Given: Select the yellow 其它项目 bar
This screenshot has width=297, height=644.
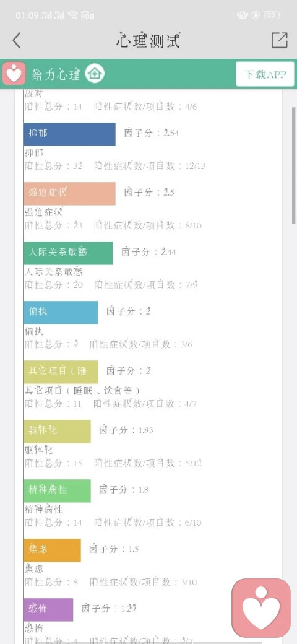Looking at the screenshot, I should point(61,372).
